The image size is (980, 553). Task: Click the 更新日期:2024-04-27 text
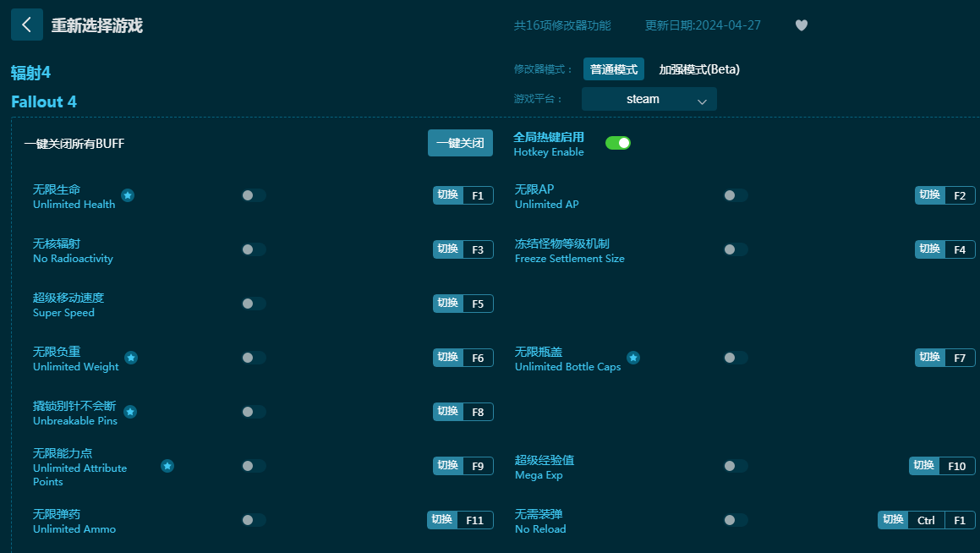[x=703, y=25]
